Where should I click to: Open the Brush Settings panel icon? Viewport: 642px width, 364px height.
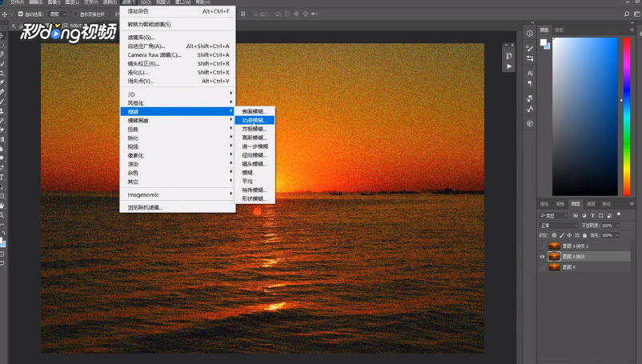(530, 48)
